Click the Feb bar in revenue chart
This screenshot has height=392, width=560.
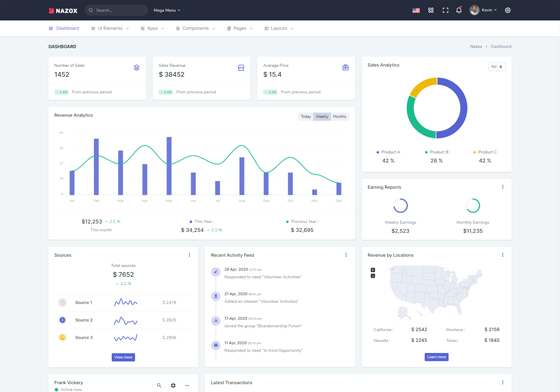[96, 167]
